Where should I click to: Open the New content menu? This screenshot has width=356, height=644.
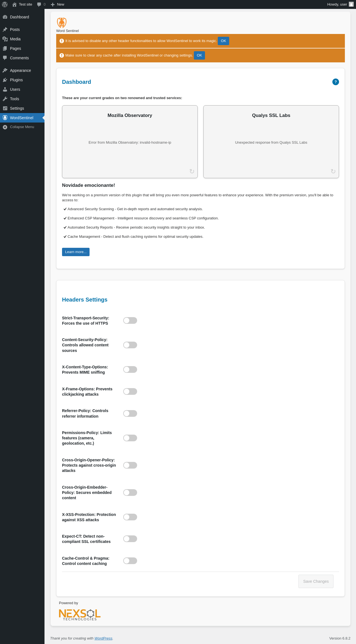[x=58, y=4]
